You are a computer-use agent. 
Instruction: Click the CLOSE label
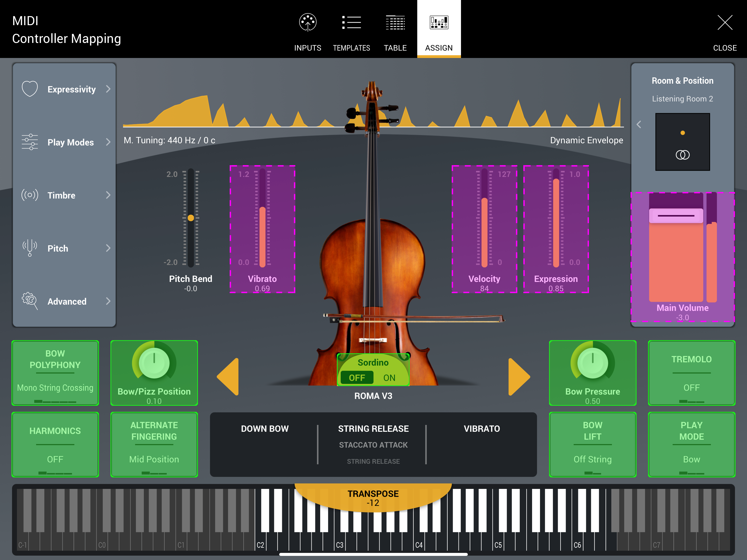725,48
